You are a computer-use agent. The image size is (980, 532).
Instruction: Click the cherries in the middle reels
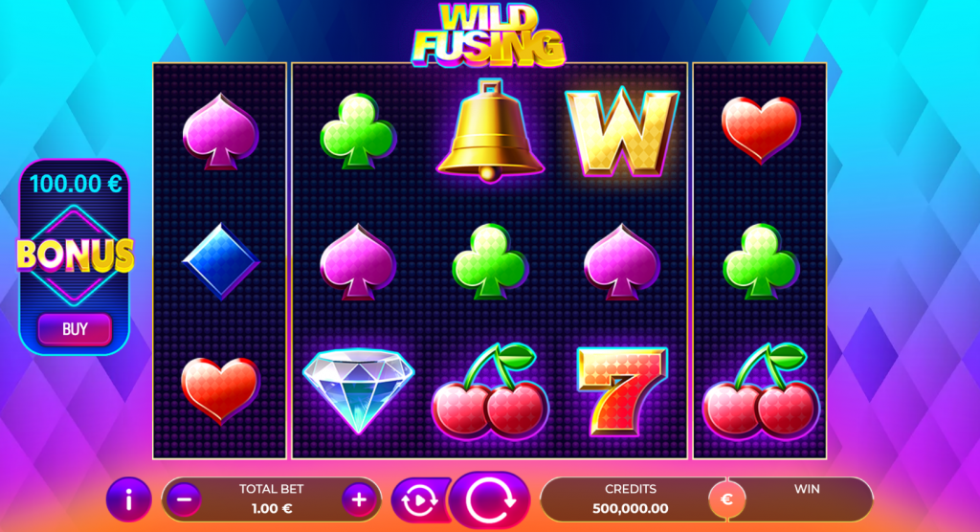[x=490, y=390]
